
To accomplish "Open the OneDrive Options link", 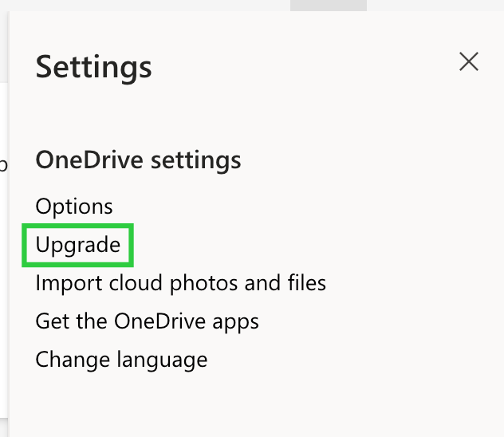I will click(74, 207).
